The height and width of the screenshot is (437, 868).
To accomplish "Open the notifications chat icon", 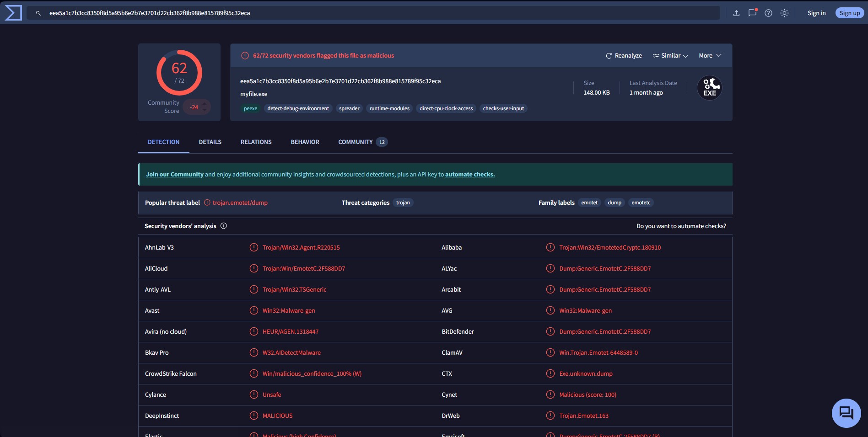I will 752,13.
